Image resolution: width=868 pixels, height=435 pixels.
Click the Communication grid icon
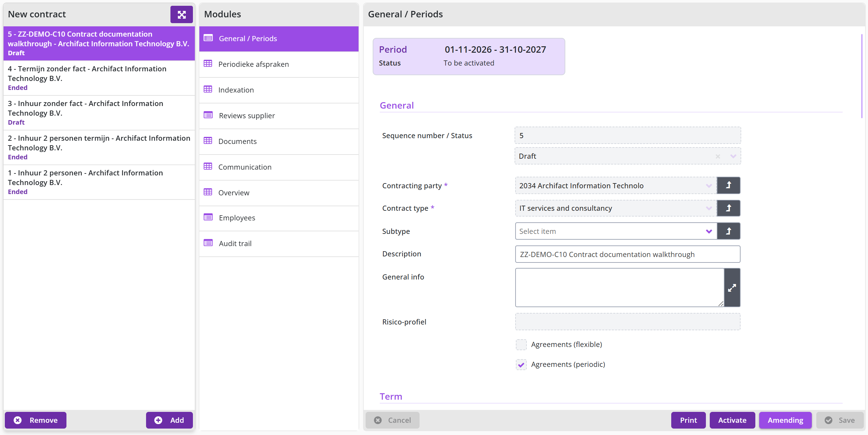point(208,167)
